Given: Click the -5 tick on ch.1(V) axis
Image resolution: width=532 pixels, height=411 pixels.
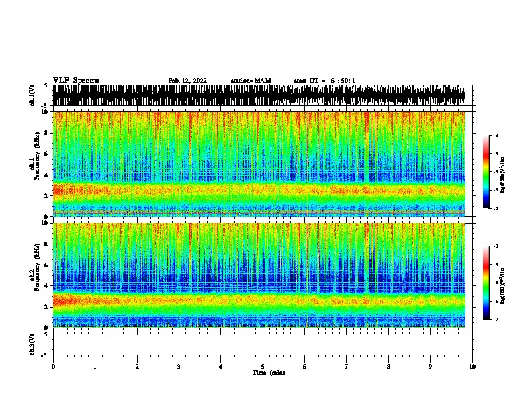Looking at the screenshot, I should (45, 106).
